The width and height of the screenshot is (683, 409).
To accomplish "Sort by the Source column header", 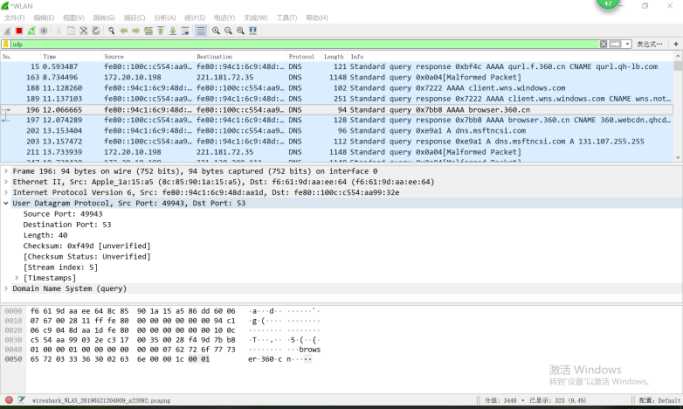I will point(114,57).
